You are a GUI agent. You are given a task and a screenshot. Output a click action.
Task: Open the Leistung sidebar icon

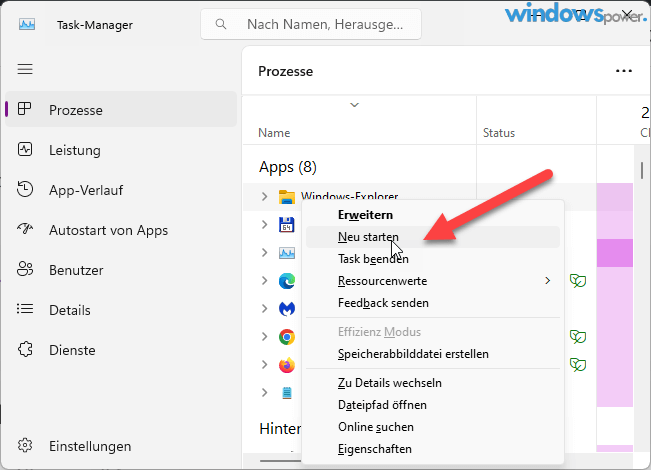click(25, 149)
